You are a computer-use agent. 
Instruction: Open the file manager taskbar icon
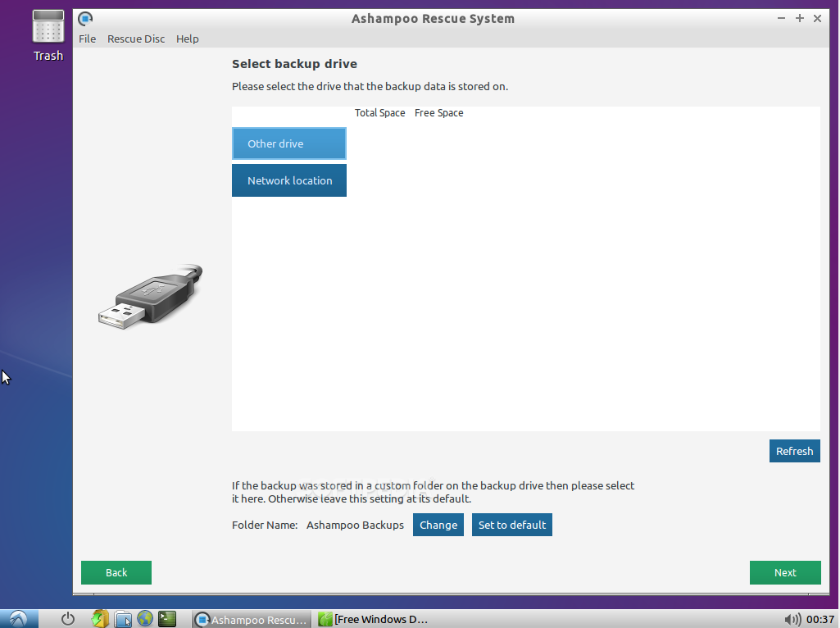[123, 619]
